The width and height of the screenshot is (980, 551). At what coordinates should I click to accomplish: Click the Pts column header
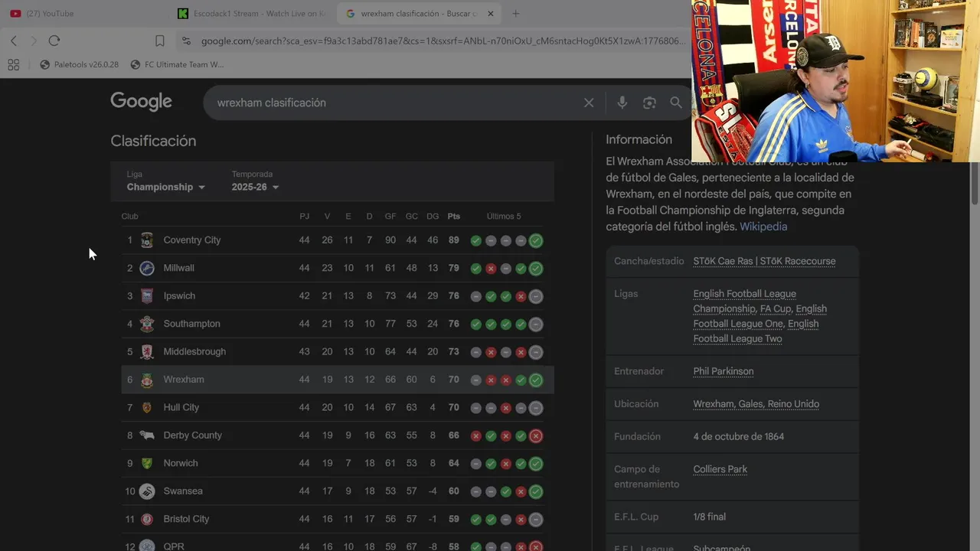pyautogui.click(x=454, y=217)
